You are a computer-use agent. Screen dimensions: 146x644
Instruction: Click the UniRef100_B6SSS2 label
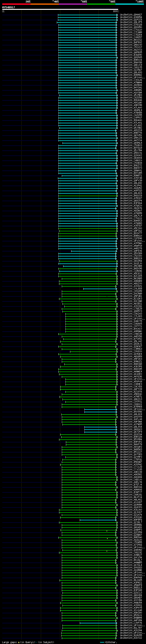pos(131,40)
